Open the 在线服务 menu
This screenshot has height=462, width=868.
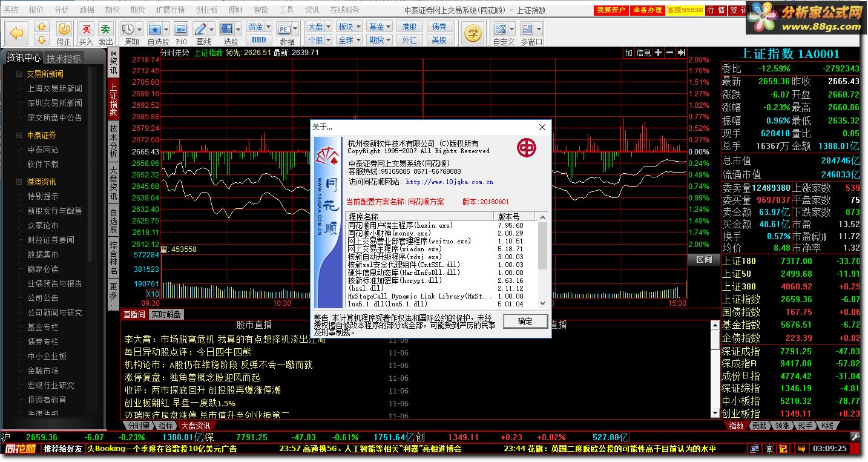[344, 10]
